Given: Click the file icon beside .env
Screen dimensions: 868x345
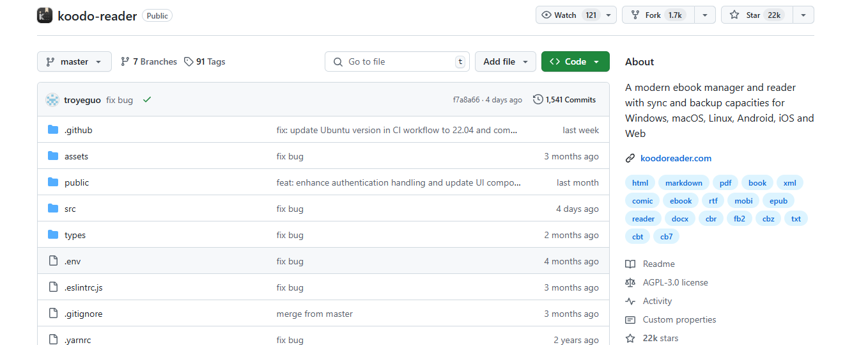Looking at the screenshot, I should pyautogui.click(x=53, y=261).
